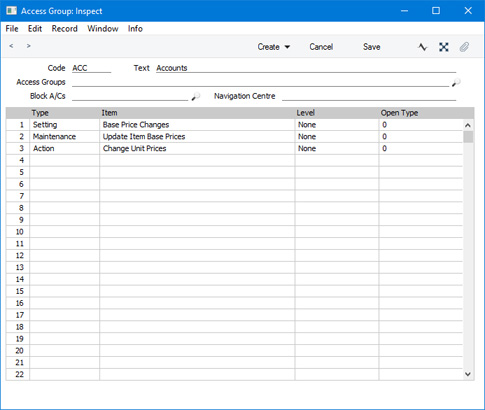Open the Window menu

pyautogui.click(x=103, y=29)
